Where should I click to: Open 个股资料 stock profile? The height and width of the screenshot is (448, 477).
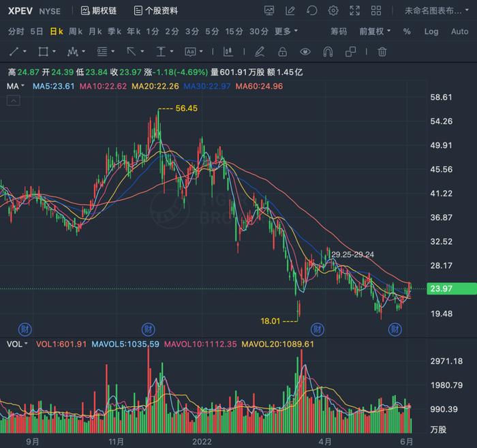tap(156, 11)
